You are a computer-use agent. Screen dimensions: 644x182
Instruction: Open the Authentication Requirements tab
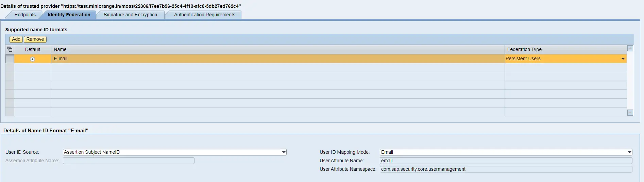[204, 15]
